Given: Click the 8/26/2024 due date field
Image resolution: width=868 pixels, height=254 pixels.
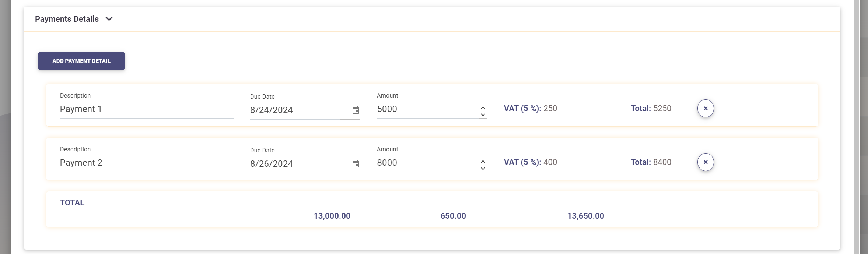Looking at the screenshot, I should tap(295, 164).
